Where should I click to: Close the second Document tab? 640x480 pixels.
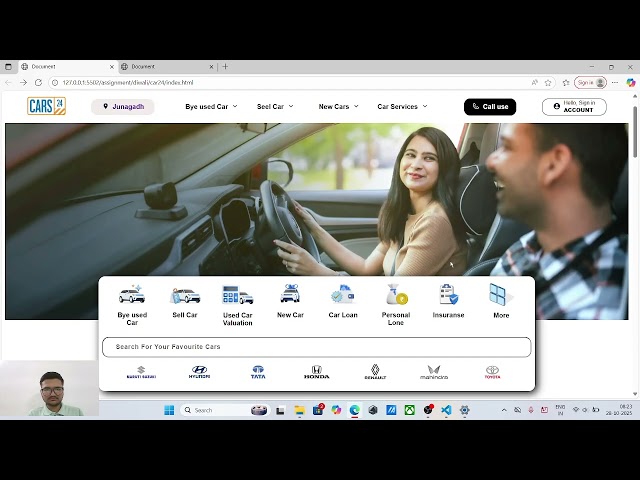(x=211, y=67)
